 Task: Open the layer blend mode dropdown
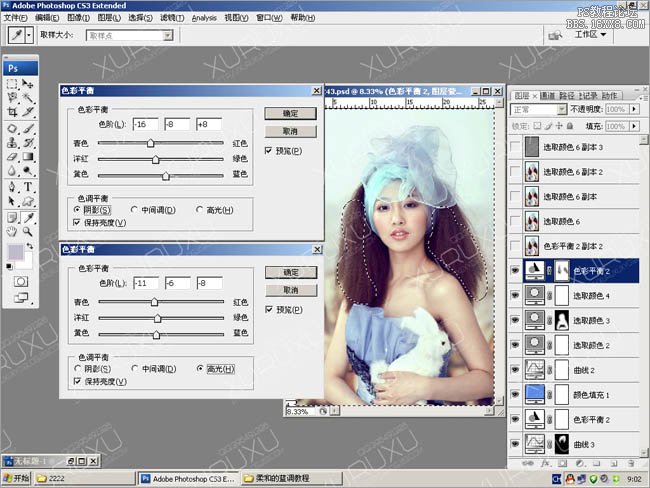coord(538,109)
